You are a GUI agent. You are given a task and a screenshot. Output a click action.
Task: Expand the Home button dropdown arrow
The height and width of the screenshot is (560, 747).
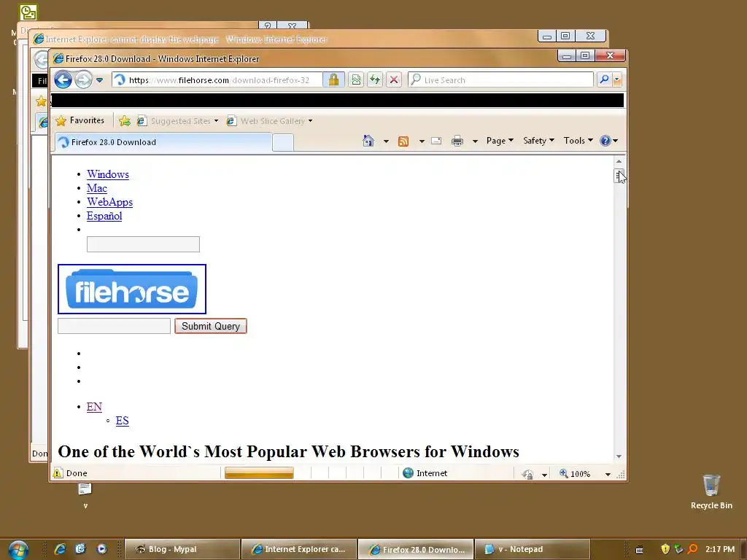coord(386,141)
